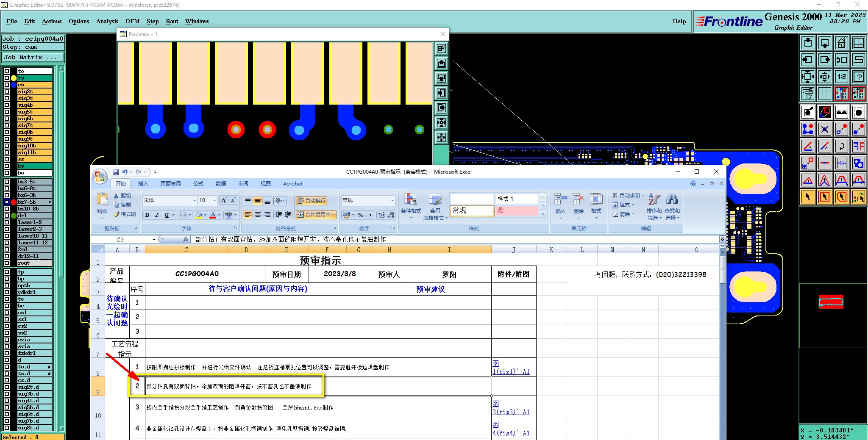Toggle the checkbox for layer cvia
The width and height of the screenshot is (868, 440).
(7, 340)
